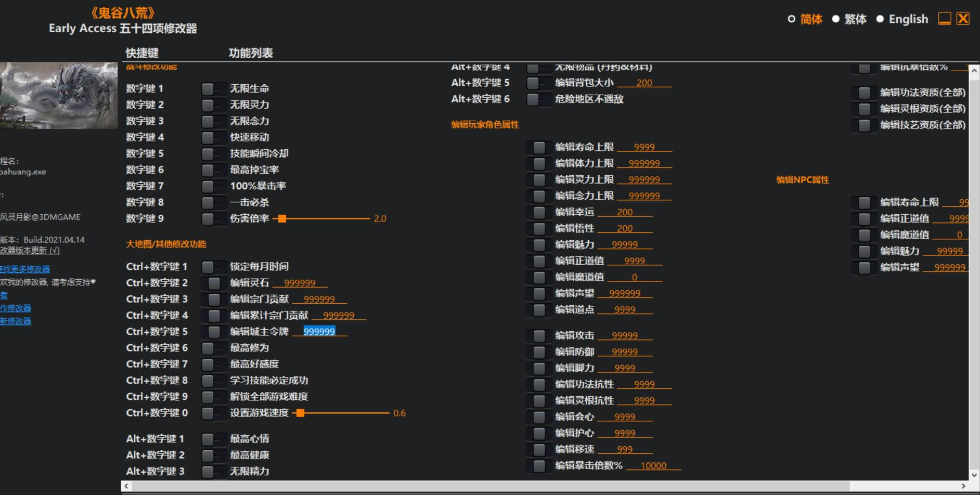Select 繁体 language option

(849, 19)
